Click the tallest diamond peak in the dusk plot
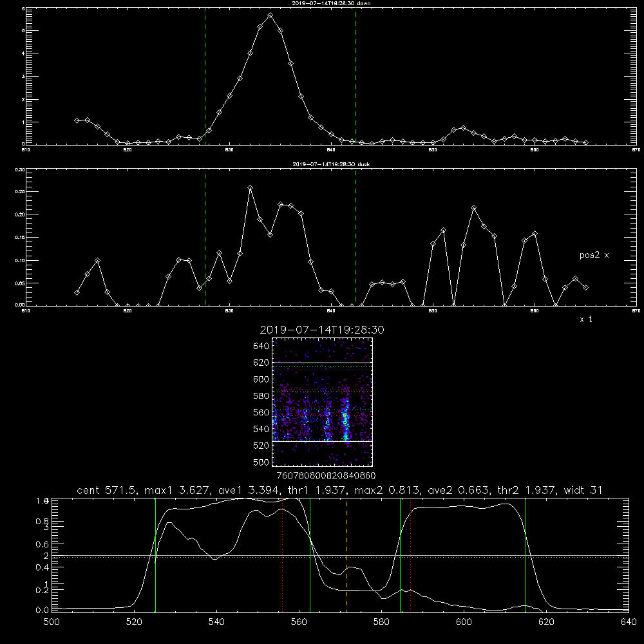This screenshot has width=644, height=644. point(250,187)
